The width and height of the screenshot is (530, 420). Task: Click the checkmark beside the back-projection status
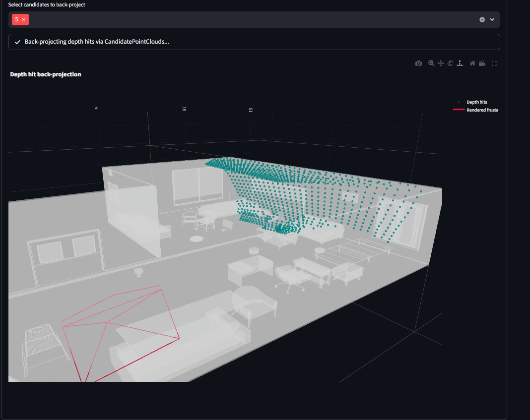[x=17, y=42]
